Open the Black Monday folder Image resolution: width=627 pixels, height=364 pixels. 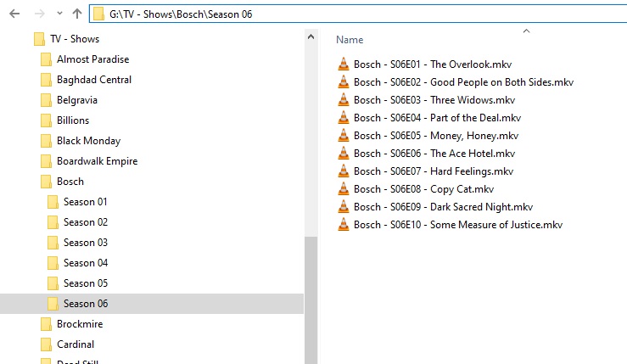88,141
